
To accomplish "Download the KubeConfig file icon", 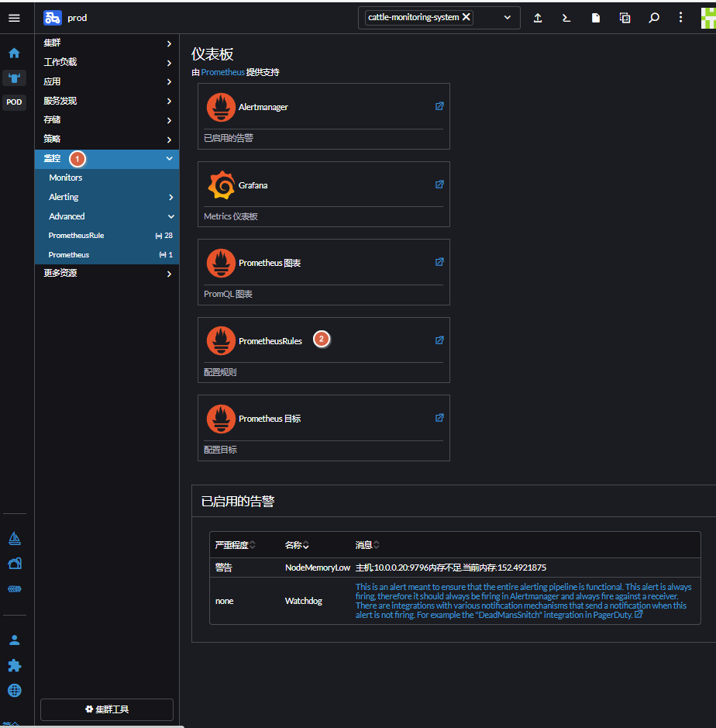I will coord(596,18).
